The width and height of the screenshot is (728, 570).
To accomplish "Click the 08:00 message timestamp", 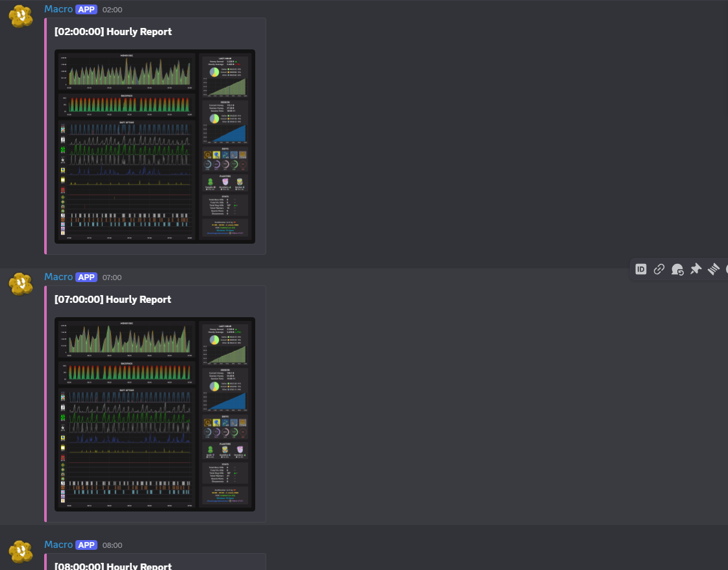I will pyautogui.click(x=112, y=545).
